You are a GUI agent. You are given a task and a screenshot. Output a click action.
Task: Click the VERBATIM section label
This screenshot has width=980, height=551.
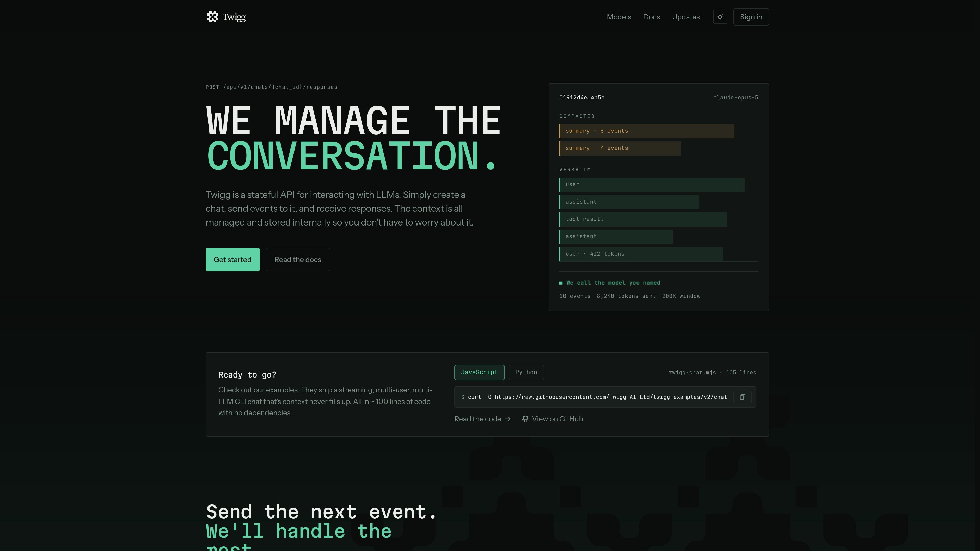tap(575, 170)
